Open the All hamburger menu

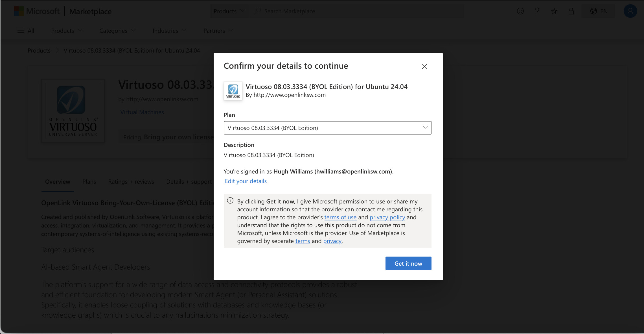click(26, 31)
